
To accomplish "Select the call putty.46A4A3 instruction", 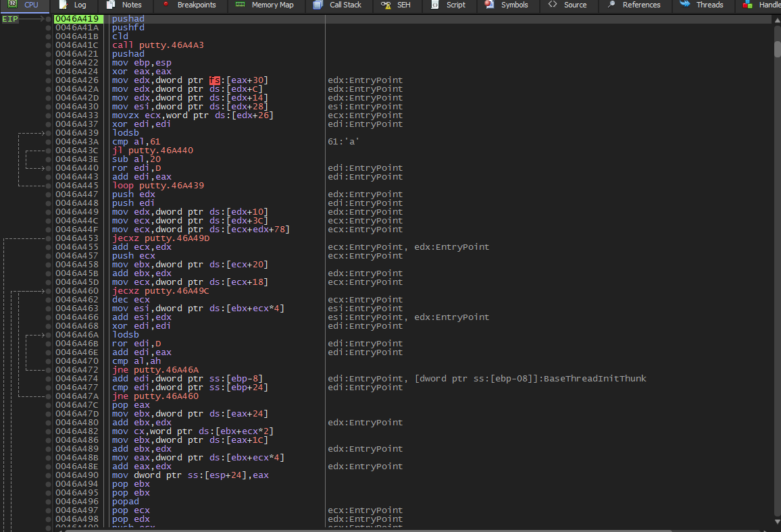I will (157, 45).
